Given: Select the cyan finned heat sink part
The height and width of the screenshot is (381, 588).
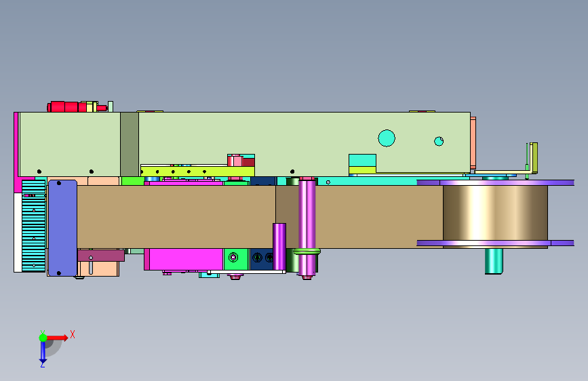Looking at the screenshot, I should pos(33,226).
